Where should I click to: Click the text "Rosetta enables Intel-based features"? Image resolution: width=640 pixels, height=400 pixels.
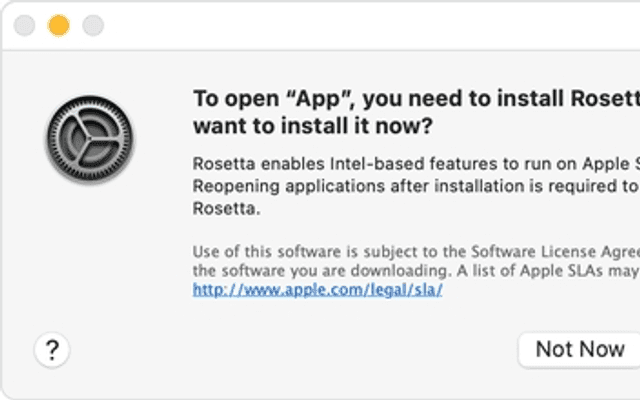tap(344, 164)
